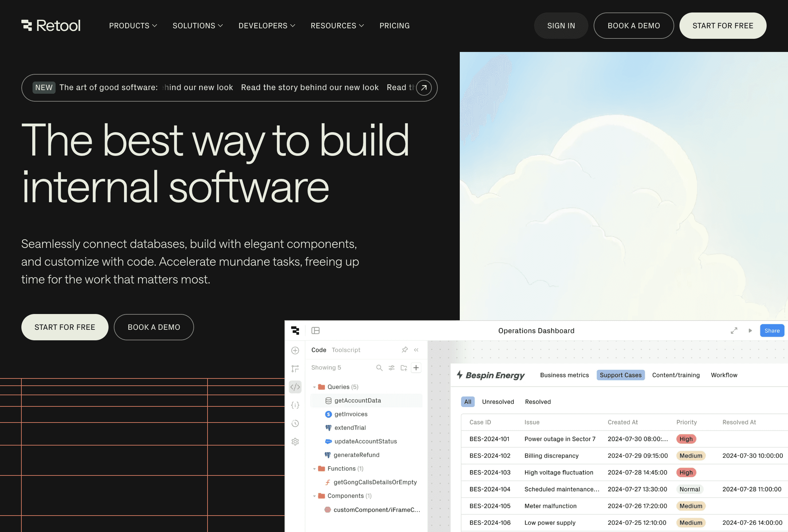The width and height of the screenshot is (788, 532).
Task: Switch to the Toolscript tab
Action: pyautogui.click(x=346, y=350)
